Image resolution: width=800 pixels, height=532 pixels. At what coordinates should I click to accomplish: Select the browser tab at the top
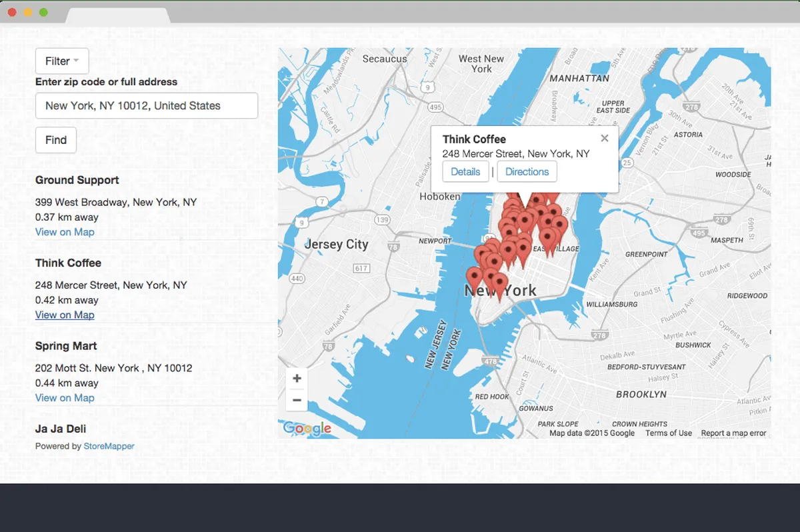[x=118, y=15]
